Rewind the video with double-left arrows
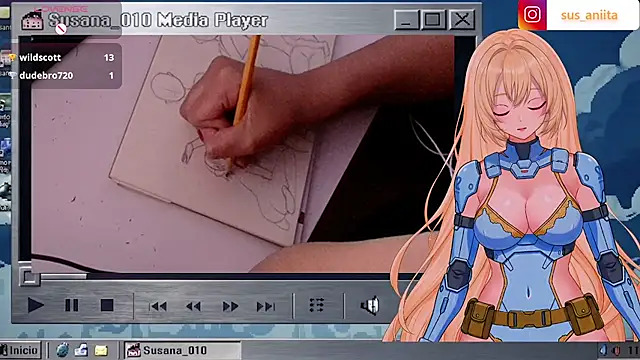640x360 pixels. pos(193,306)
